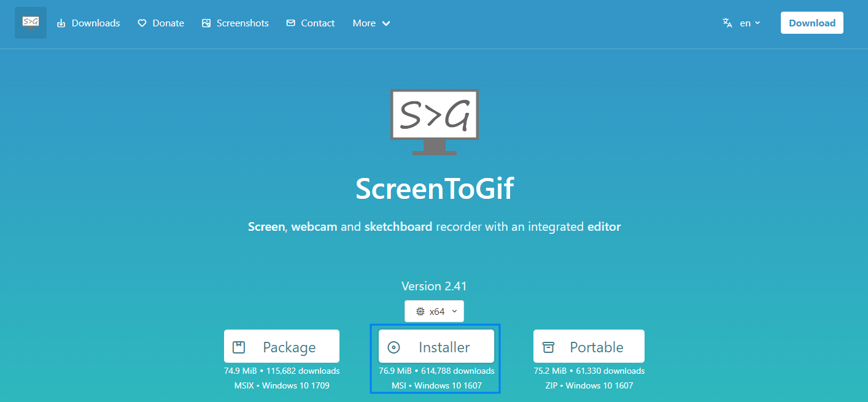Click the '75.2 MiB • 61,330 downloads' text
868x402 pixels.
589,371
